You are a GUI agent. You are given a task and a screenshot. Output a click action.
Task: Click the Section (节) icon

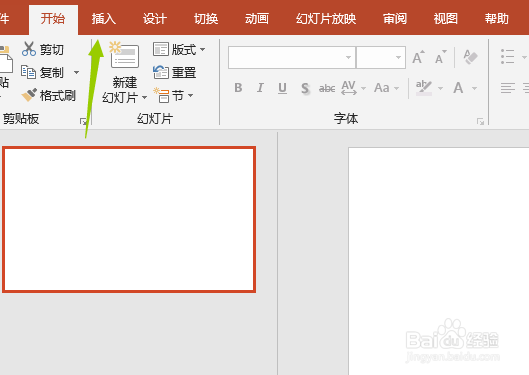(x=161, y=95)
